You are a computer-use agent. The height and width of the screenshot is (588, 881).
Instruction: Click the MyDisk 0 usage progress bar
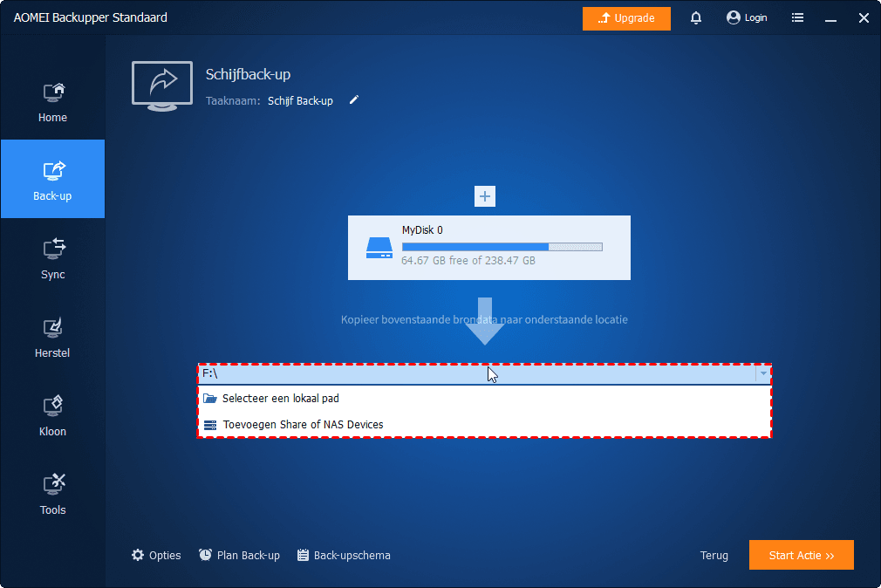502,247
